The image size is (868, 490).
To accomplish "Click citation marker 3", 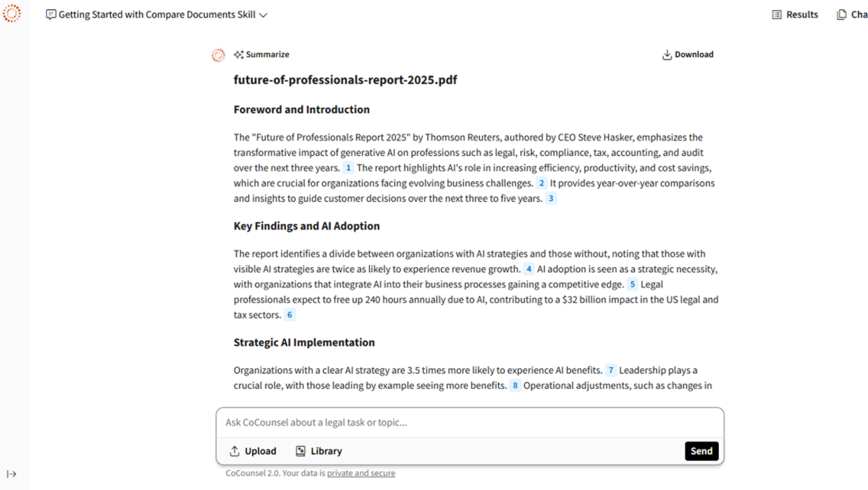I will pos(551,199).
